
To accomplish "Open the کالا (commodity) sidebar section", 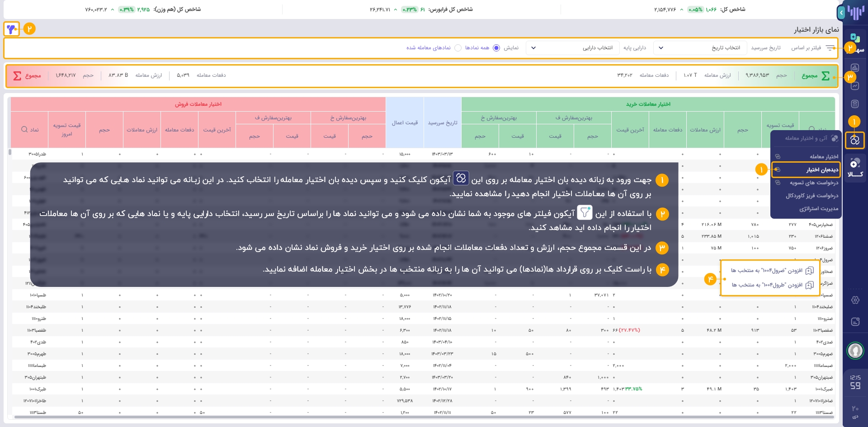I will pyautogui.click(x=854, y=168).
